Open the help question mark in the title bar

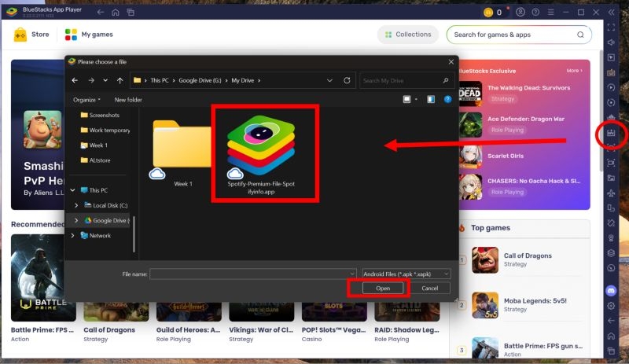(535, 12)
